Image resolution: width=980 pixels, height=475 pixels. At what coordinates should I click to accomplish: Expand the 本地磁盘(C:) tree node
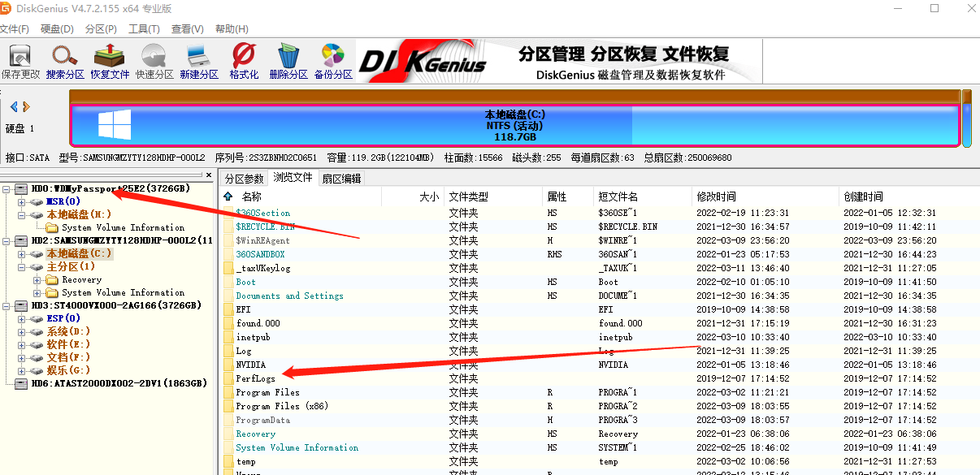[x=21, y=253]
